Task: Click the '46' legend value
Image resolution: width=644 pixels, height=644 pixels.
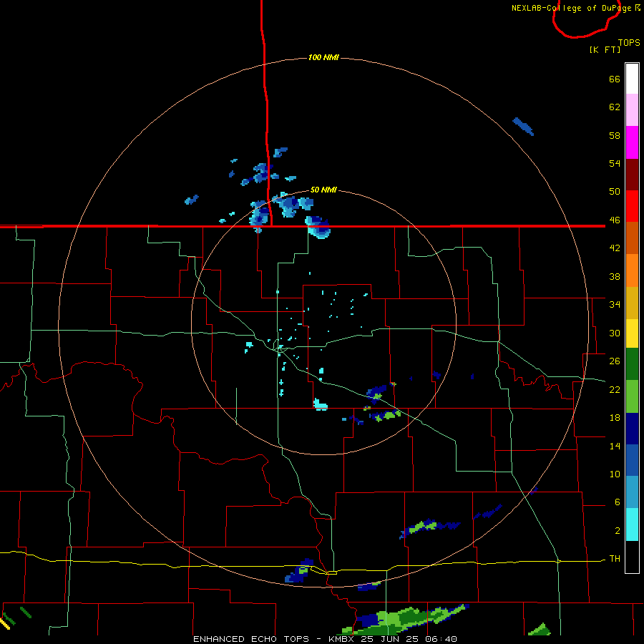Action: [615, 220]
